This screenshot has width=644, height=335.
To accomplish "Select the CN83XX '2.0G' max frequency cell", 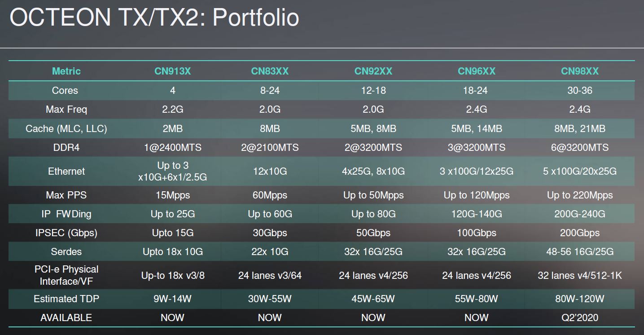I will [x=270, y=109].
